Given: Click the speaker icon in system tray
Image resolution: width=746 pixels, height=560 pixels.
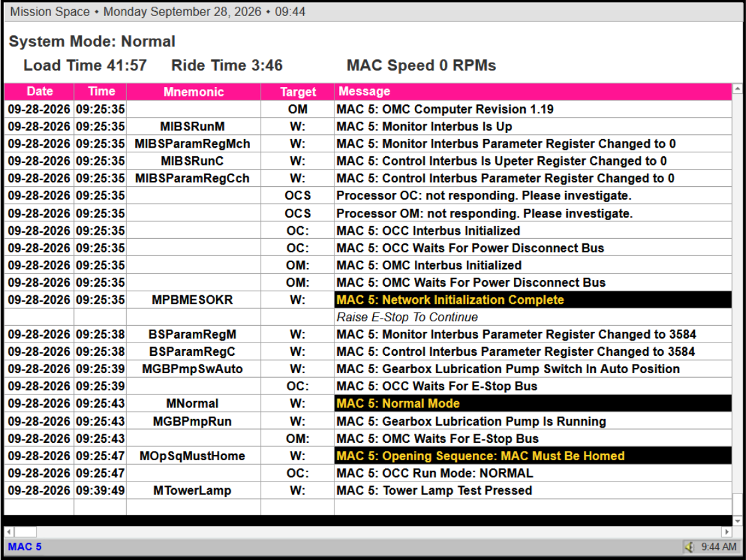Looking at the screenshot, I should 689,547.
